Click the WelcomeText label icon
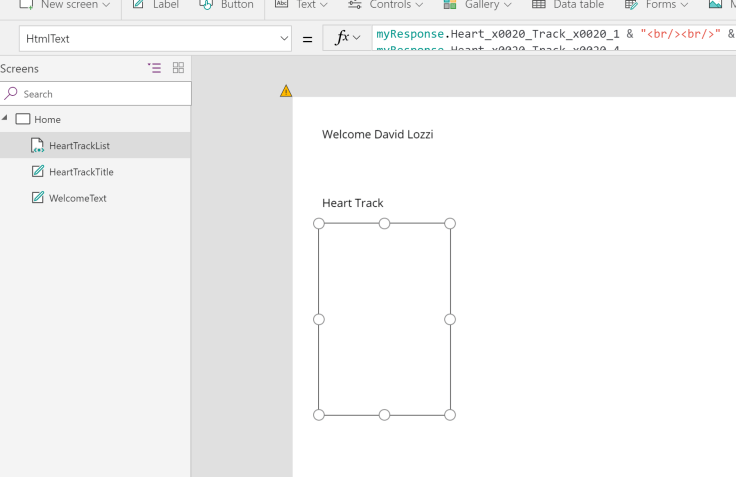736x477 pixels. pos(38,197)
